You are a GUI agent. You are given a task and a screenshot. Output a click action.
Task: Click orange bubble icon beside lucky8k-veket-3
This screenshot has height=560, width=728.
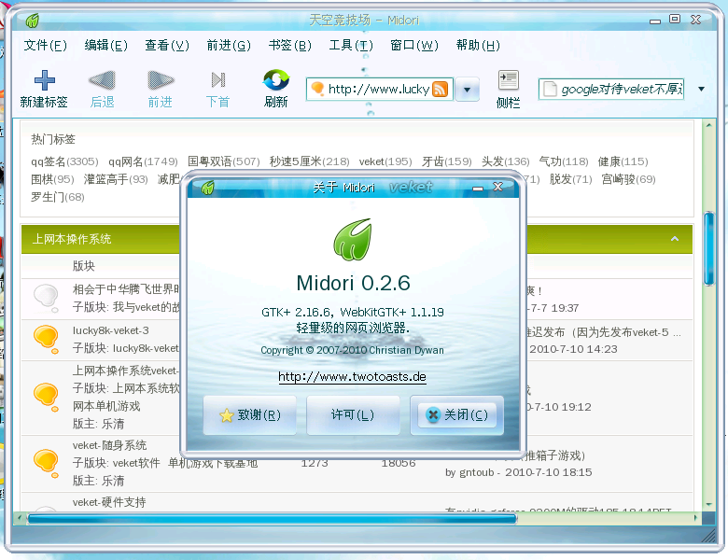click(46, 340)
